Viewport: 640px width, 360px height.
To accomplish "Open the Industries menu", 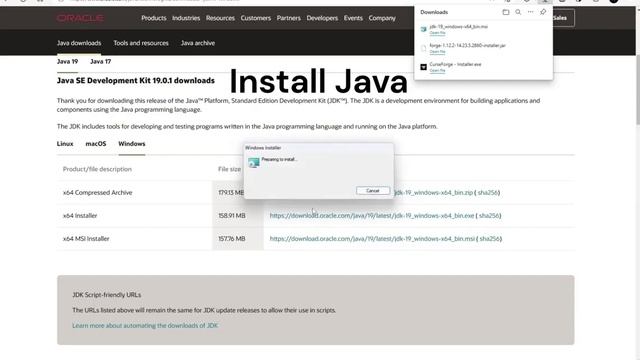I will (186, 18).
